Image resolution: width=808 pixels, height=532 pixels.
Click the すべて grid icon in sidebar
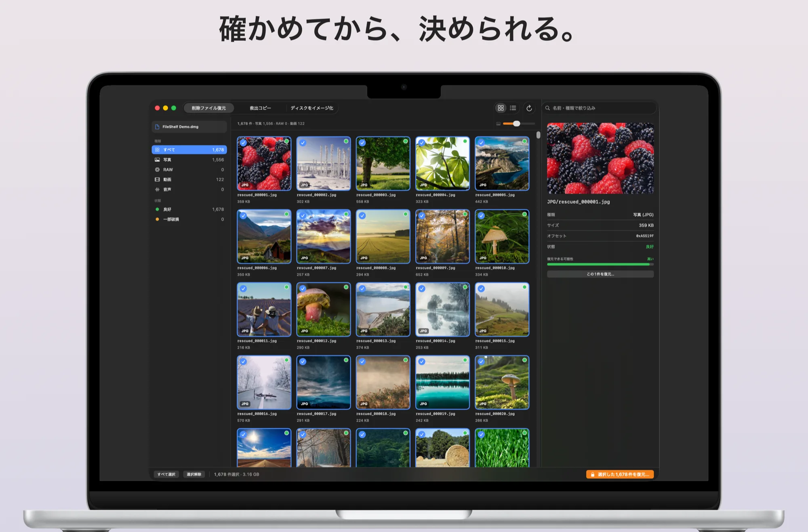tap(157, 150)
